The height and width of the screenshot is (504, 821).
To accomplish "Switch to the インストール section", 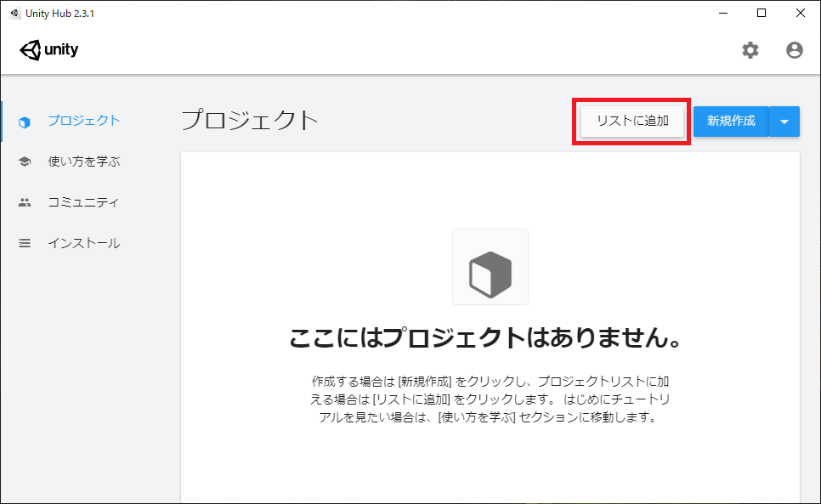I will pos(84,243).
